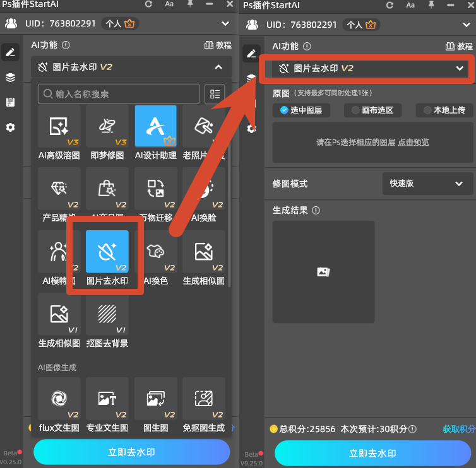Select 即梦修图 V3 tool in left panel

(x=107, y=126)
